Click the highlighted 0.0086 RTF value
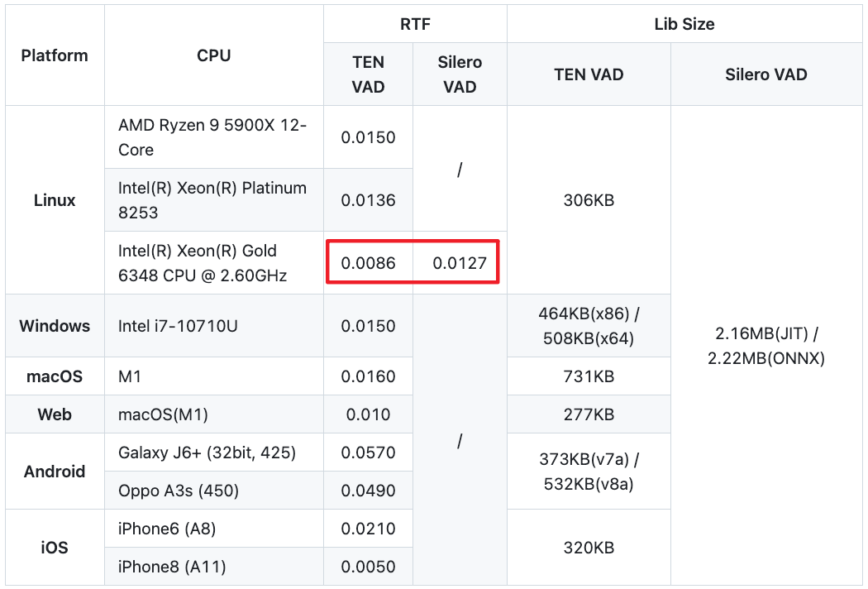Viewport: 868px width, 589px height. pos(369,263)
